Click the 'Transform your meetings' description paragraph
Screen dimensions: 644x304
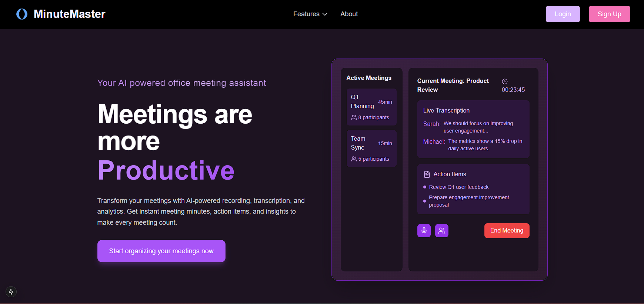coord(201,211)
